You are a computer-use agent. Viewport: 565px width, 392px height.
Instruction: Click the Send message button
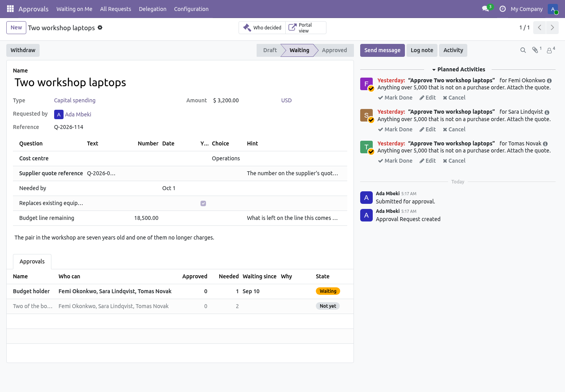coord(383,50)
